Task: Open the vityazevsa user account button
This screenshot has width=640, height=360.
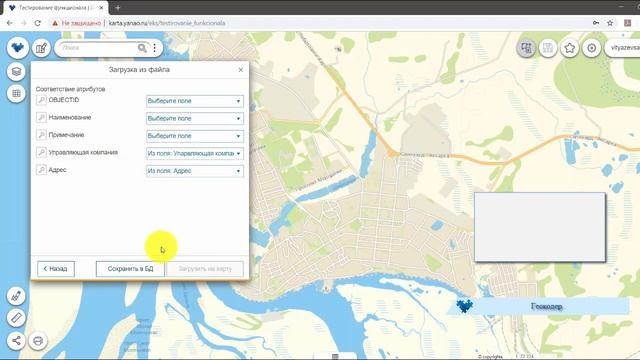Action: pos(623,48)
